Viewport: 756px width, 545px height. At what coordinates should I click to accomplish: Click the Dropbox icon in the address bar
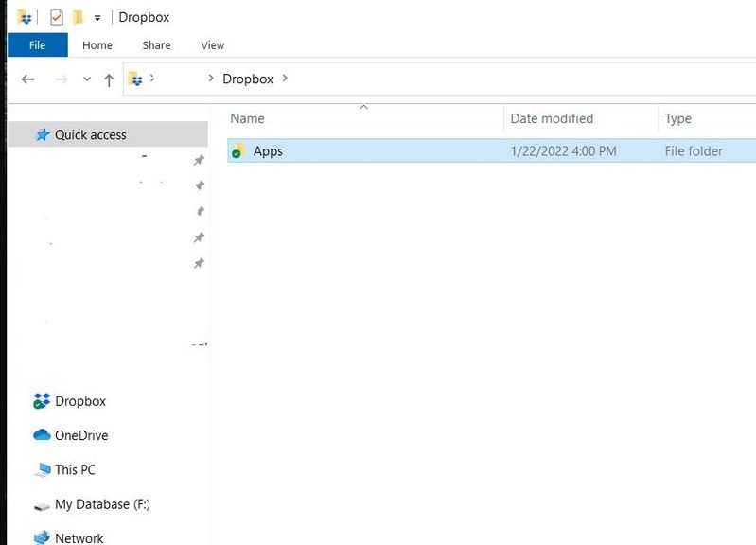coord(136,79)
